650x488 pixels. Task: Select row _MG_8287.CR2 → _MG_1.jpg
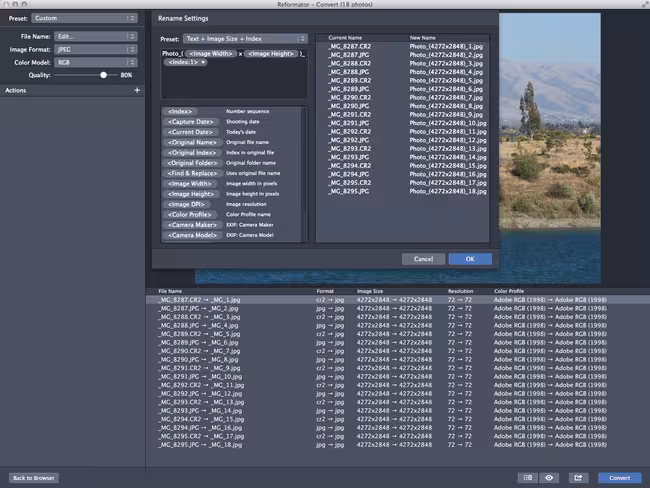click(398, 300)
